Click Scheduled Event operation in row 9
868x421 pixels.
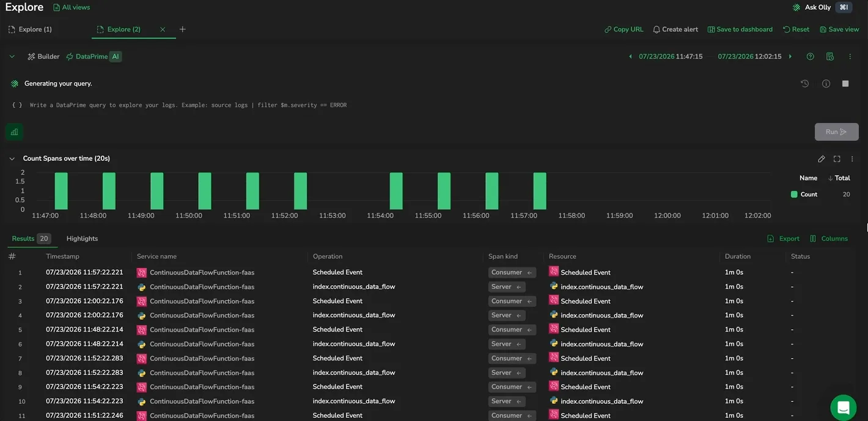point(337,387)
